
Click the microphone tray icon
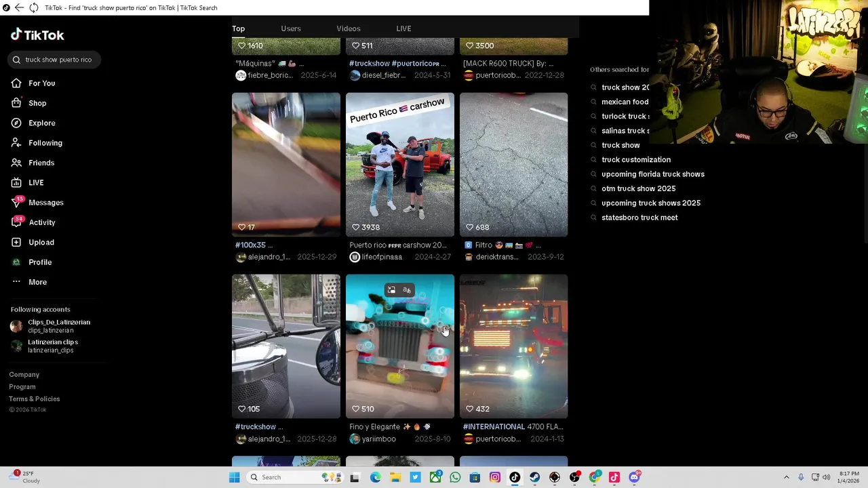(801, 477)
